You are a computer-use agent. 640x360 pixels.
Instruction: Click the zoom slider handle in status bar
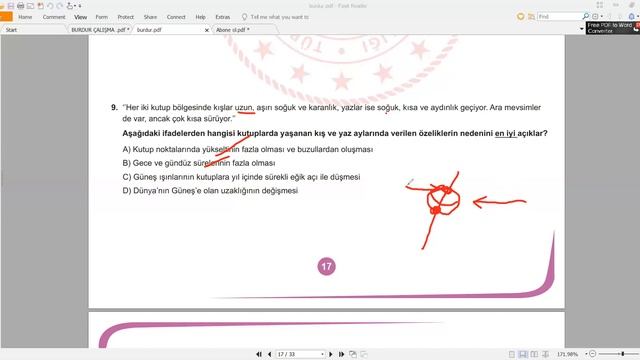click(x=622, y=354)
